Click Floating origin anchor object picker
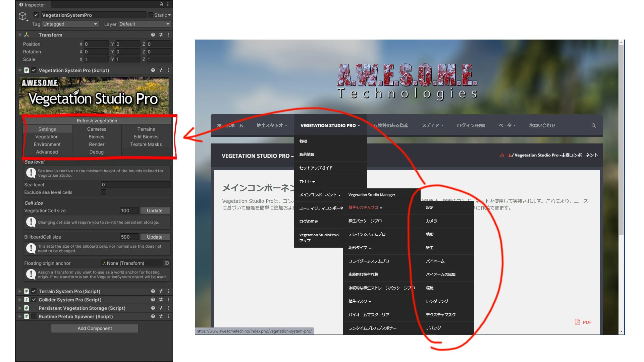The image size is (644, 362). pos(167,263)
